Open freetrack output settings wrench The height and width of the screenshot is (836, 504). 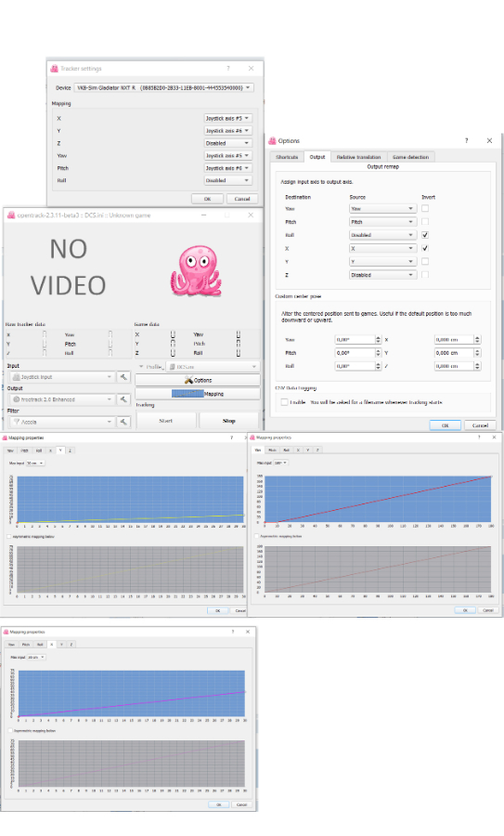pos(123,399)
